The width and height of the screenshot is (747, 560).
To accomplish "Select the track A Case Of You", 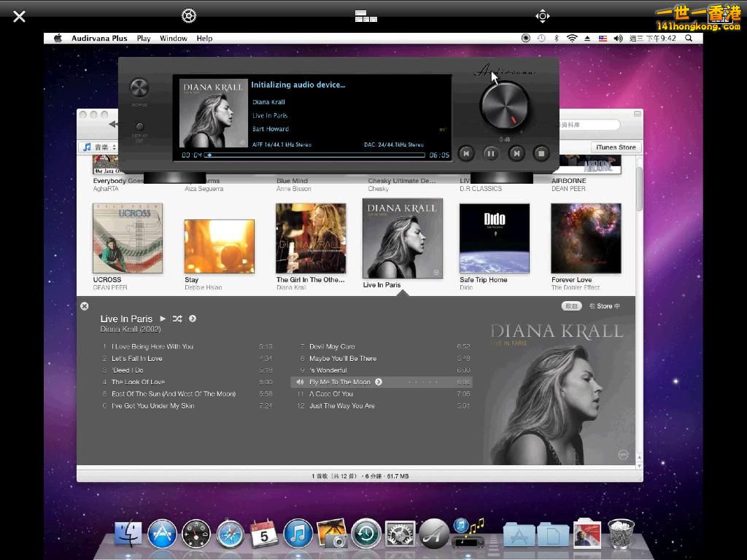I will [330, 394].
